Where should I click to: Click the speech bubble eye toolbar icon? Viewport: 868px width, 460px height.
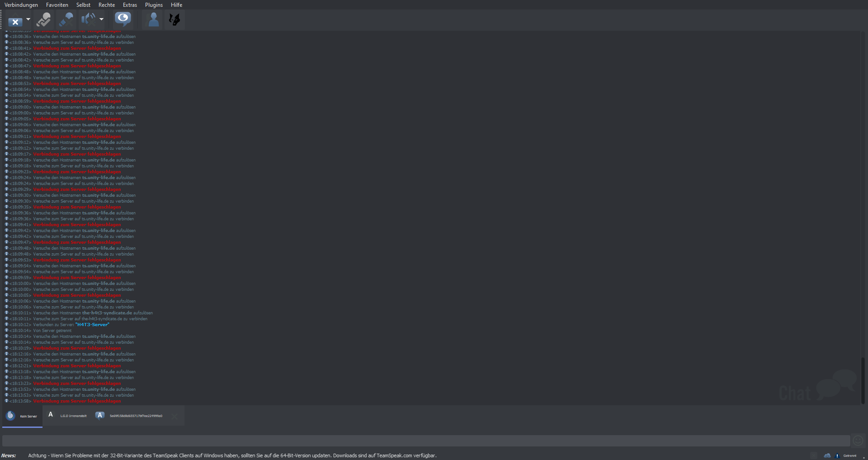[123, 19]
